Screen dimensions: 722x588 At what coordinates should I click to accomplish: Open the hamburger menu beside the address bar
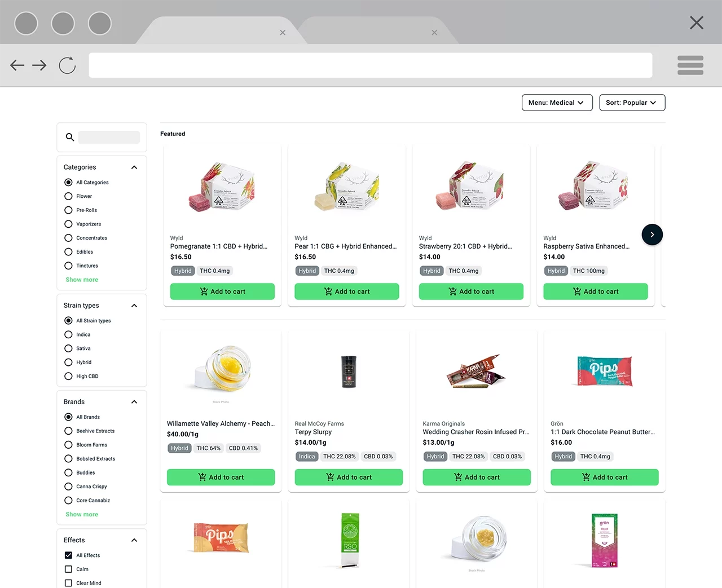click(690, 65)
